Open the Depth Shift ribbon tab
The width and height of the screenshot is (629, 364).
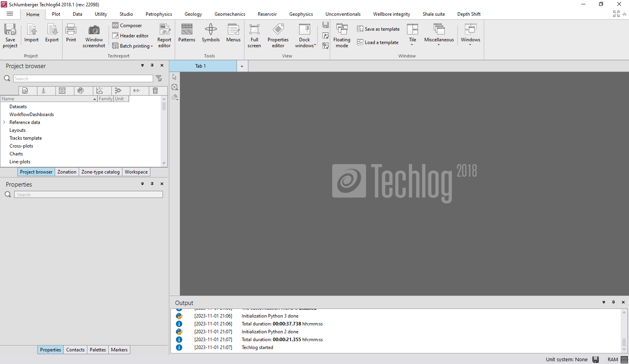[469, 14]
